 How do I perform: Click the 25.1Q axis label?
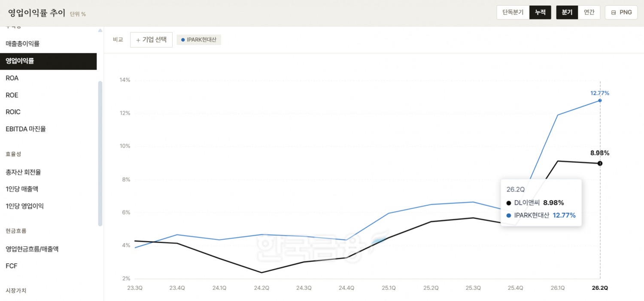tap(389, 288)
